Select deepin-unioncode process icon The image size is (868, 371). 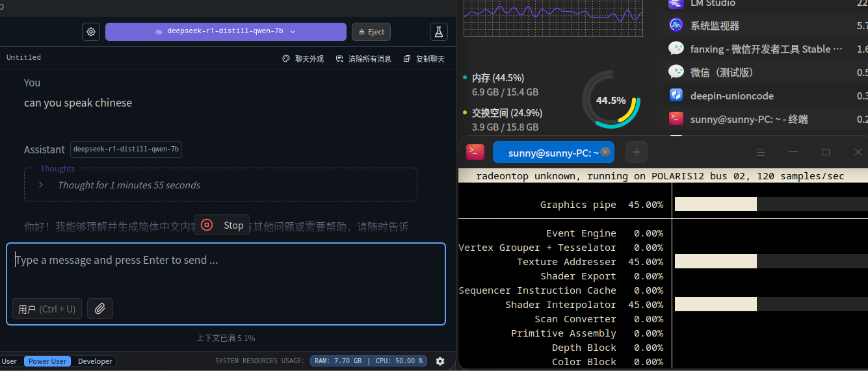(676, 96)
